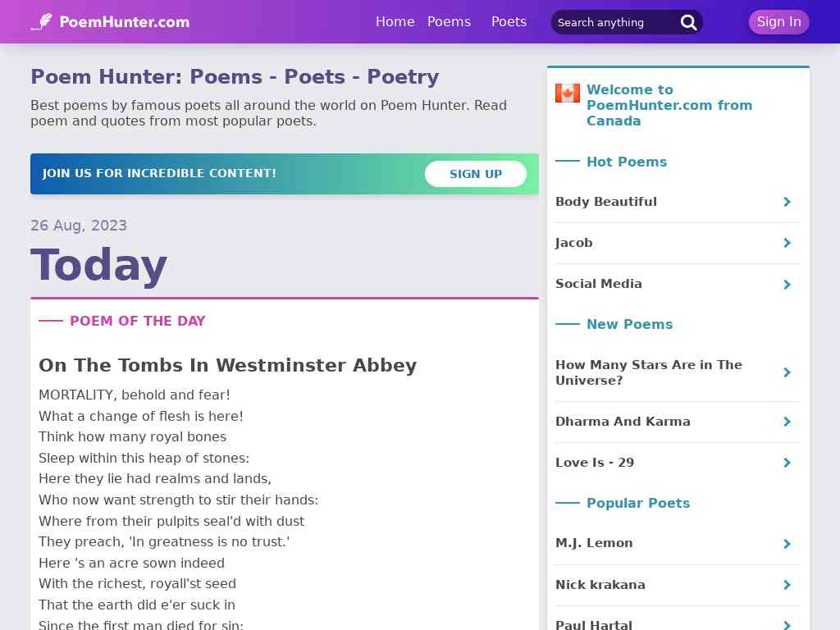
Task: Click chevron beside Love Is - 29
Action: pyautogui.click(x=787, y=463)
